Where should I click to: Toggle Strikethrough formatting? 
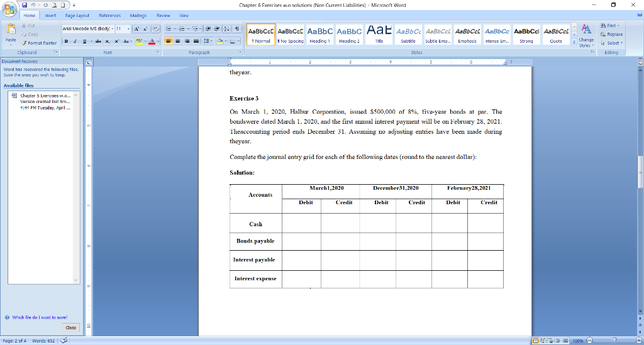pyautogui.click(x=98, y=41)
